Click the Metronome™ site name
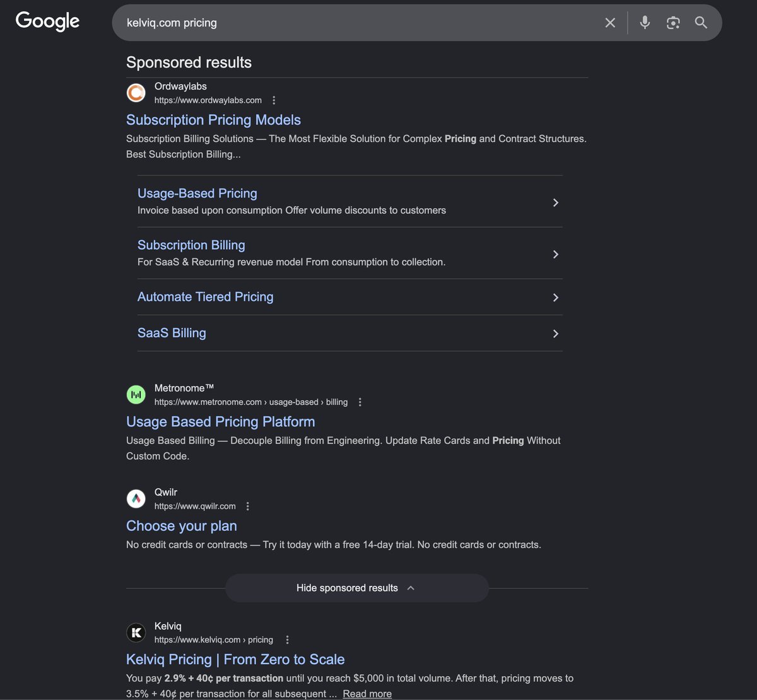 tap(184, 388)
